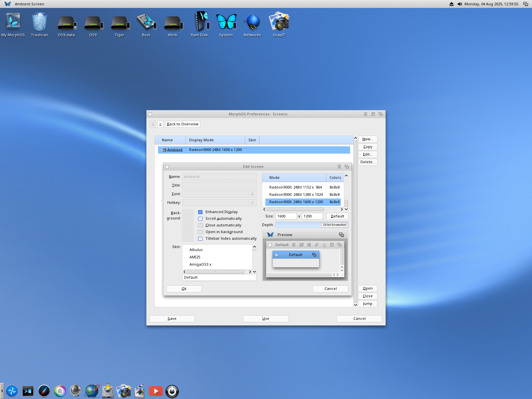This screenshot has width=532, height=399.
Task: Check Titlebar hides automatically
Action: point(200,238)
